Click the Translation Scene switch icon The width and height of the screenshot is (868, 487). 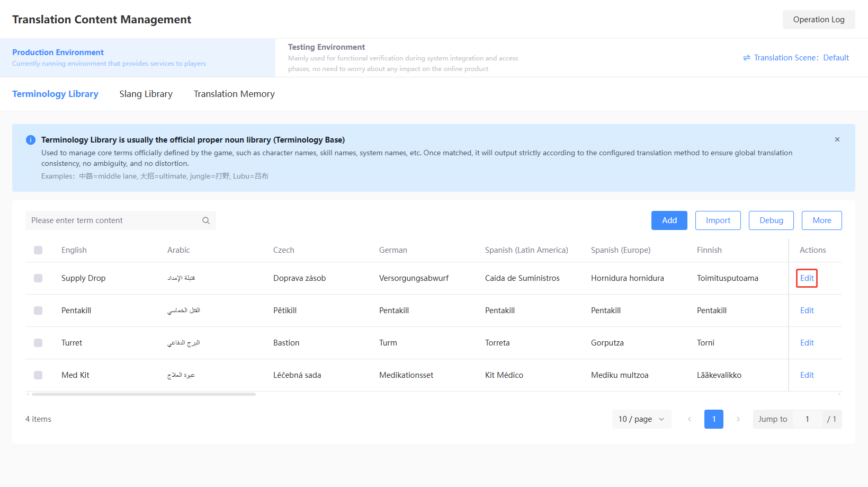coord(747,58)
